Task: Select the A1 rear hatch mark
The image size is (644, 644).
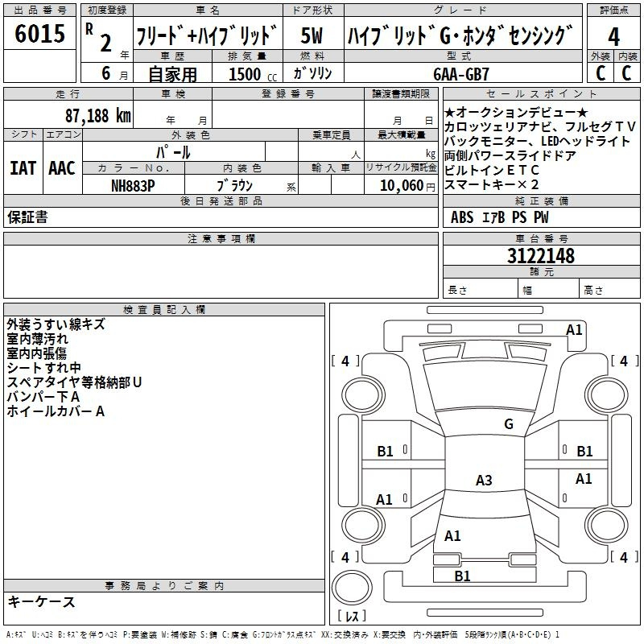Action: click(x=452, y=536)
